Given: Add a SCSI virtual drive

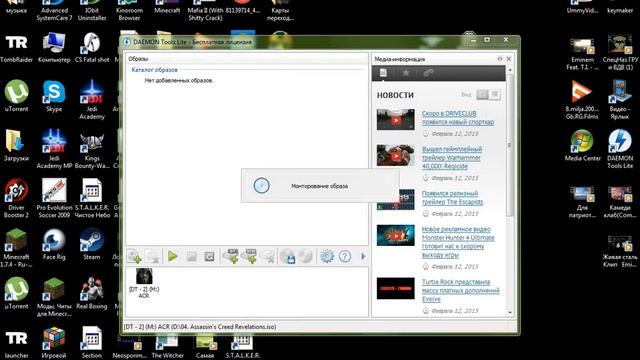Looking at the screenshot, I should coord(249,256).
